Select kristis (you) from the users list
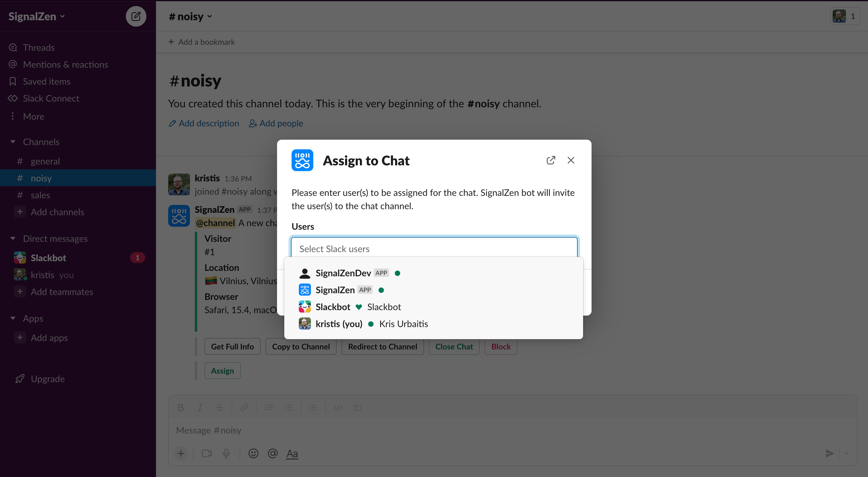The width and height of the screenshot is (868, 477). click(434, 324)
